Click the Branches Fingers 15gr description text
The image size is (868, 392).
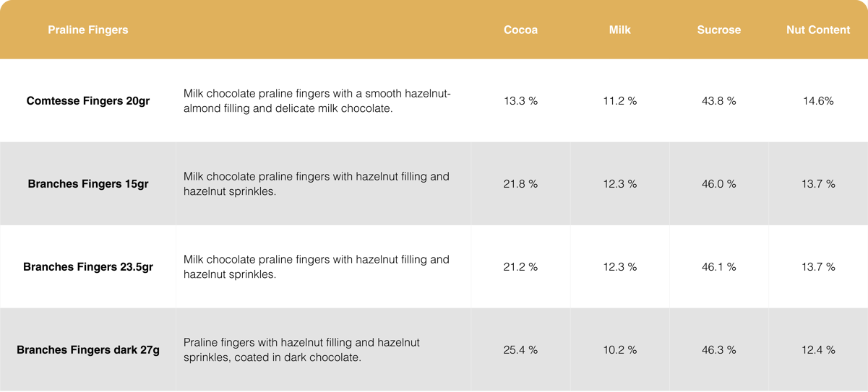[317, 184]
